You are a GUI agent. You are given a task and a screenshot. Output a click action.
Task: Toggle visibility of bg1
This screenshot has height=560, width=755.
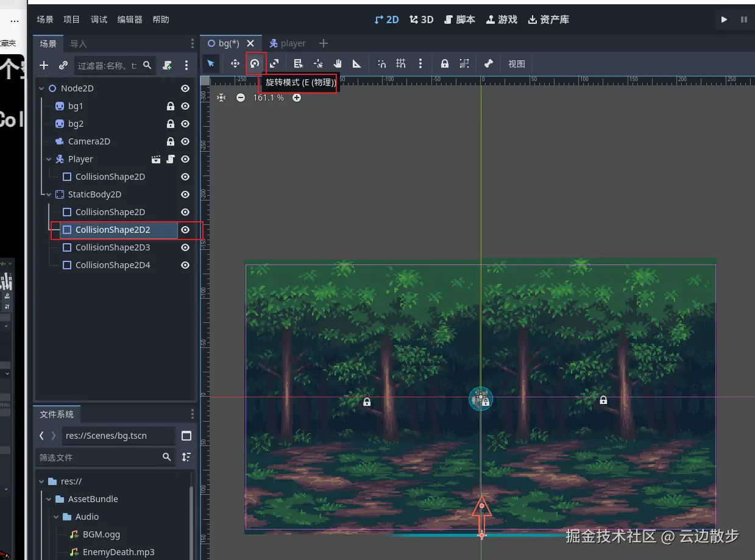185,106
